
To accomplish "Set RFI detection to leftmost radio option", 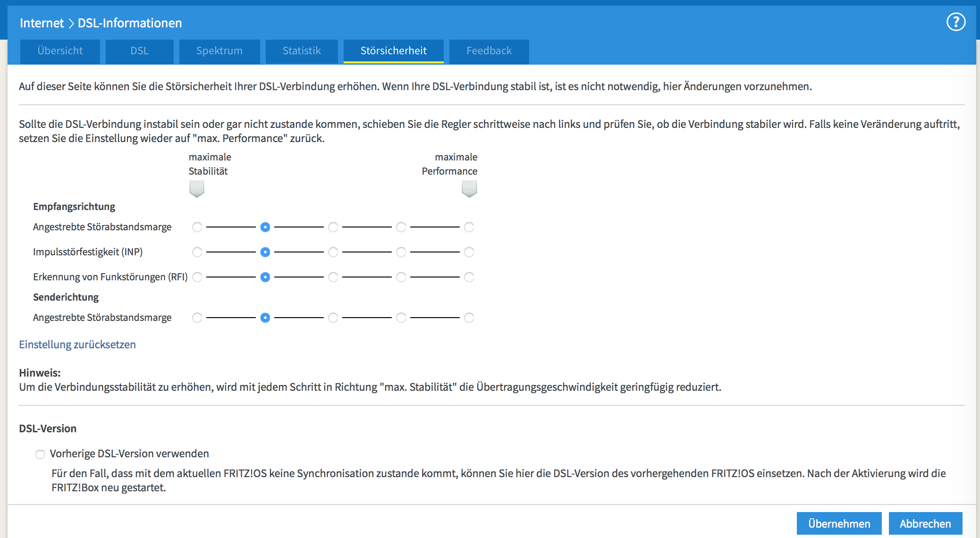I will tap(197, 277).
